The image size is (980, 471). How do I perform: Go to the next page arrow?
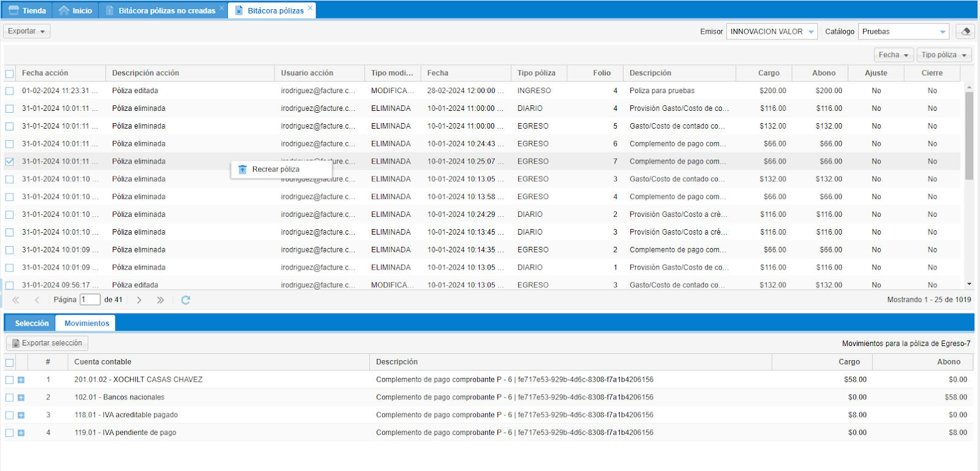point(139,300)
